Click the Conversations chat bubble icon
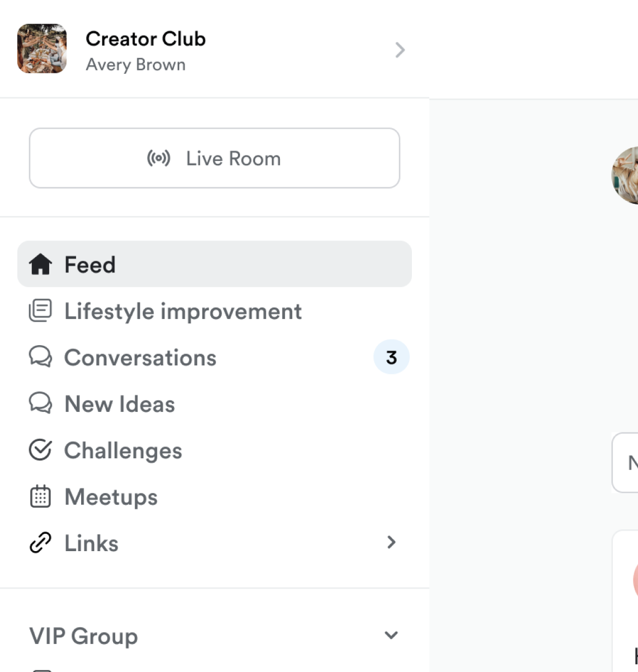Viewport: 638px width, 672px height. coord(40,357)
